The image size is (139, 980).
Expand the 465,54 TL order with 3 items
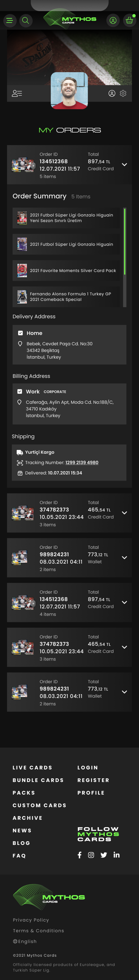tap(124, 513)
